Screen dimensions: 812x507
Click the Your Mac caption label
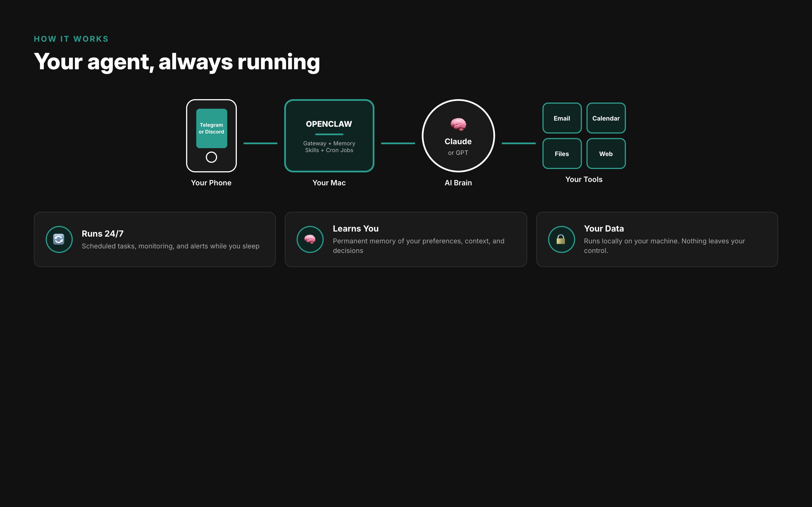[x=329, y=183]
